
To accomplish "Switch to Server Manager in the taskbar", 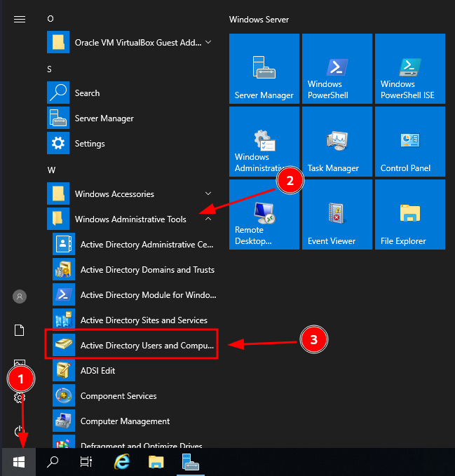I will pyautogui.click(x=190, y=462).
